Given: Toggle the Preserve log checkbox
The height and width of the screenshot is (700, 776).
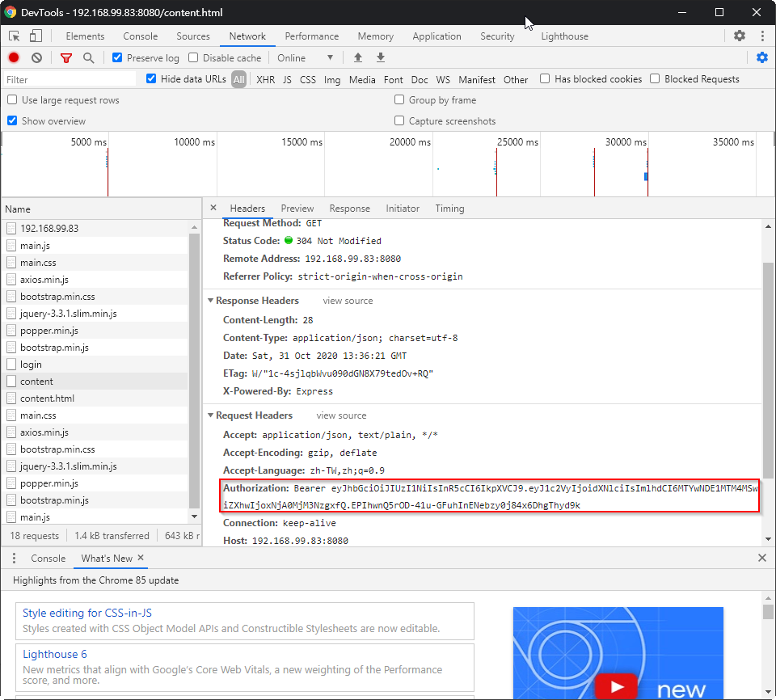Looking at the screenshot, I should [117, 57].
